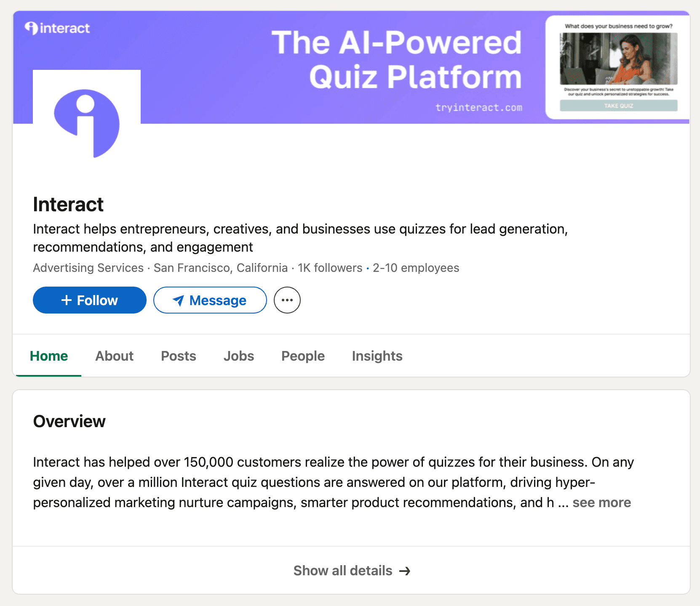This screenshot has width=700, height=606.
Task: Go to the Jobs tab
Action: (239, 356)
